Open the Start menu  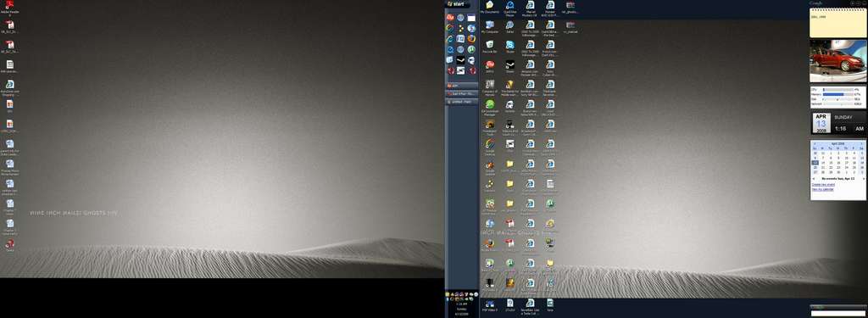point(458,4)
